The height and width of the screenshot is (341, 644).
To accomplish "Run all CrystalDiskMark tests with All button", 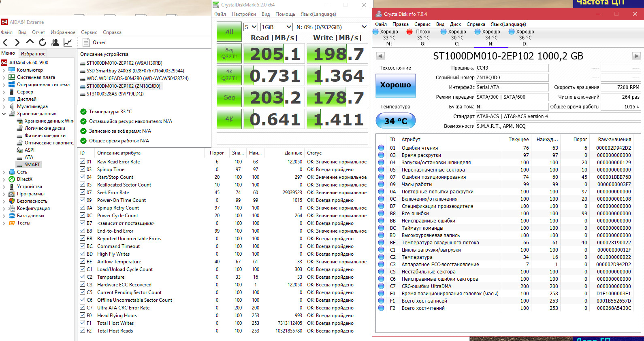I will tap(229, 32).
